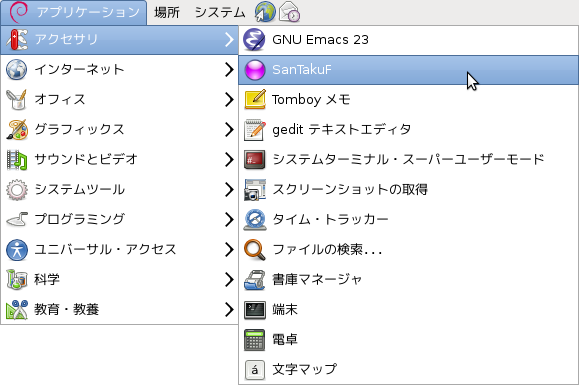Open the Tomboy メモ note icon
Screen dimensions: 579x385
[x=254, y=100]
